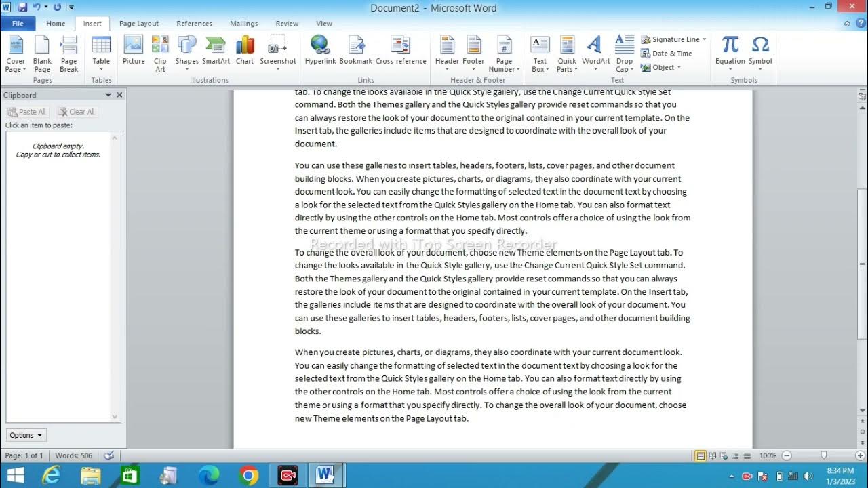This screenshot has width=868, height=488.
Task: Minimize the ribbon with the caret
Action: (x=848, y=23)
